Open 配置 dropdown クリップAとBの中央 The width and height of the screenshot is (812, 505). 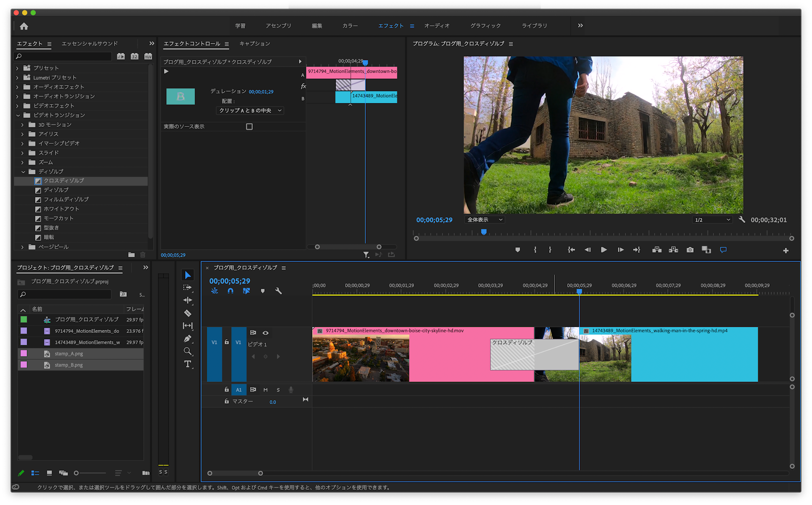[x=250, y=110]
